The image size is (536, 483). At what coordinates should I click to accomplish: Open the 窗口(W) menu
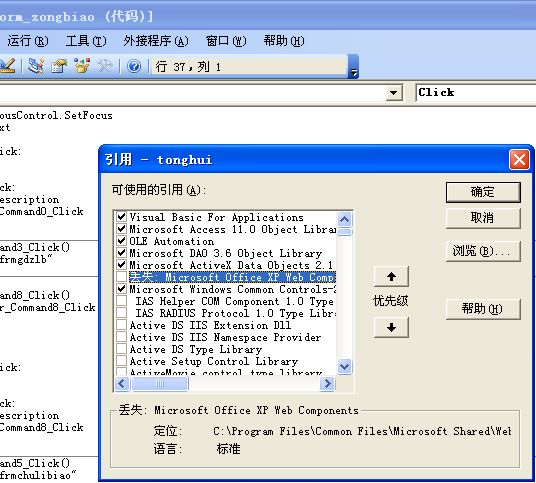click(226, 41)
